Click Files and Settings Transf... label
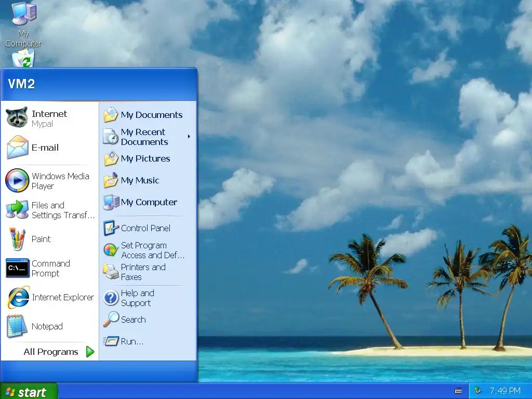Viewport: 532px width, 399px height. (x=63, y=210)
